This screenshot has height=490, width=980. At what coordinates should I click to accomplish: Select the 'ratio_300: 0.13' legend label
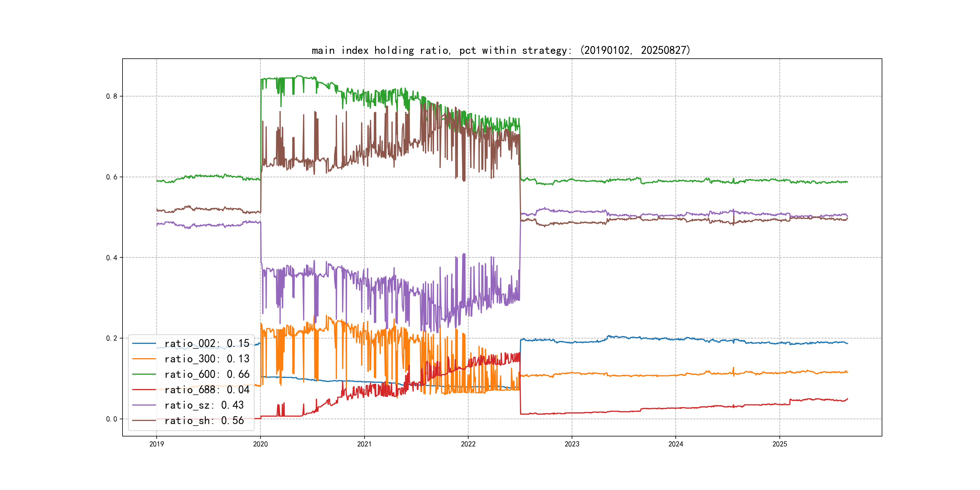click(207, 359)
